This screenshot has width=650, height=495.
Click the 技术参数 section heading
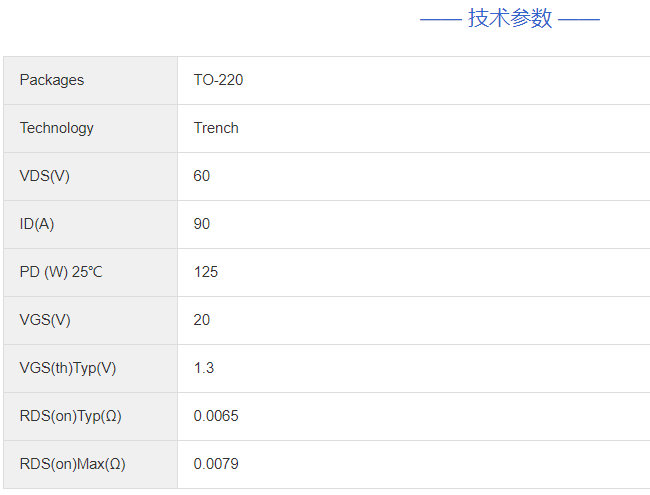click(510, 18)
